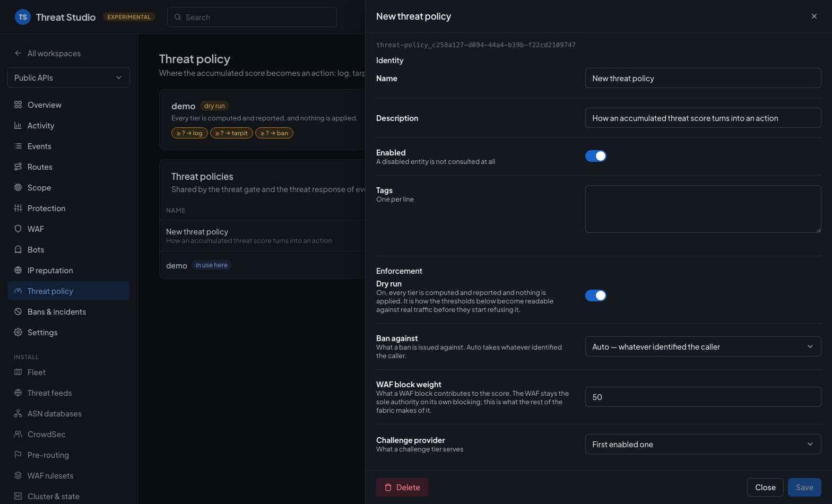Click the '≥ ? → tarpit' tier chip
Viewport: 832px width, 504px height.
point(231,133)
